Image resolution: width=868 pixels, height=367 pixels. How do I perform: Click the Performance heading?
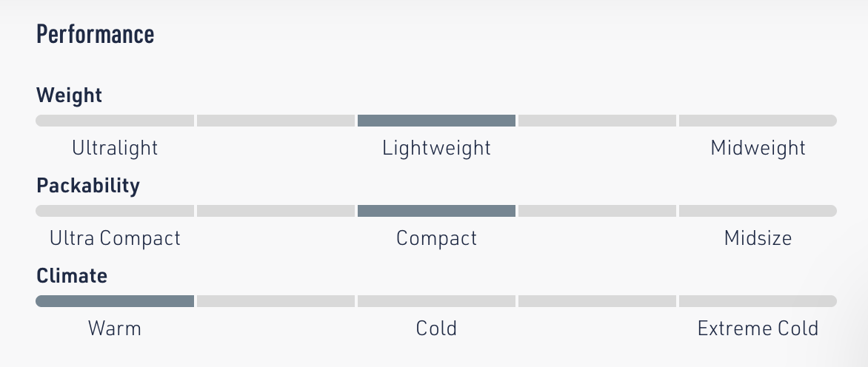[x=96, y=34]
